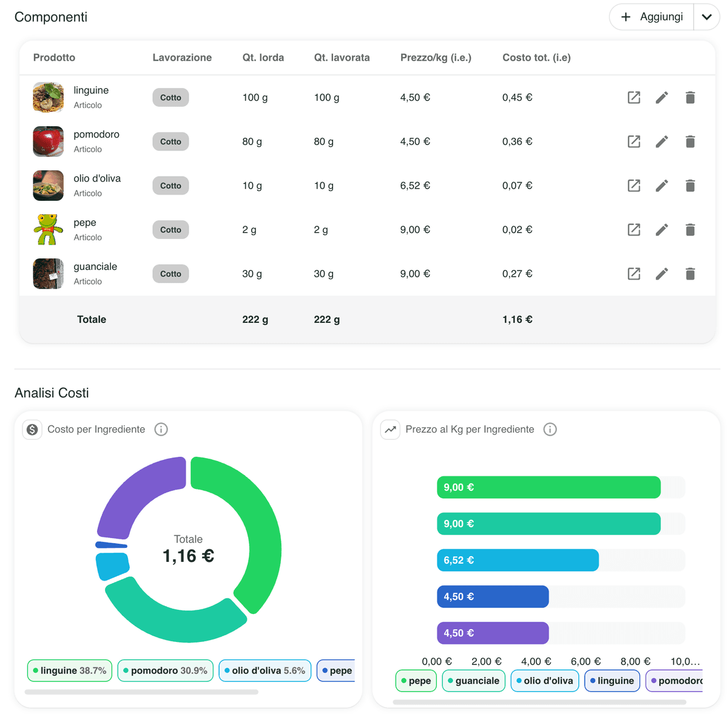Open guanciale article in external view
Viewport: 728px width, 722px height.
[x=633, y=274]
